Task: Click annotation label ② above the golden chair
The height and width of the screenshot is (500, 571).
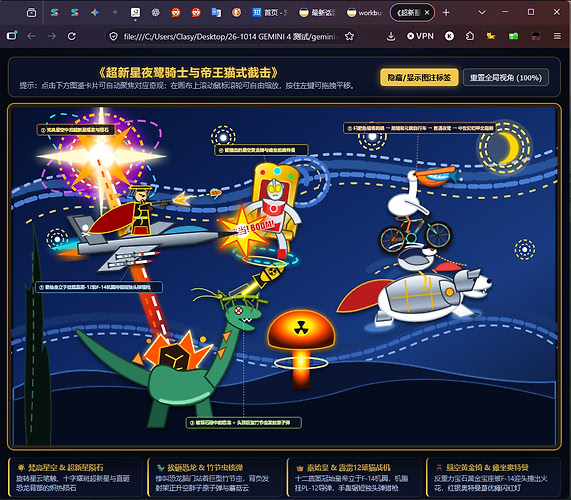Action: 261,150
